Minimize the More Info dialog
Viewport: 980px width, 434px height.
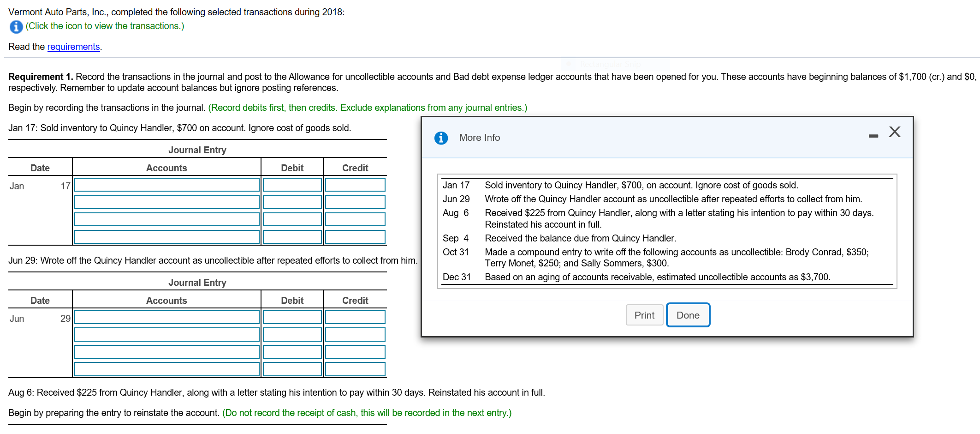click(x=873, y=136)
